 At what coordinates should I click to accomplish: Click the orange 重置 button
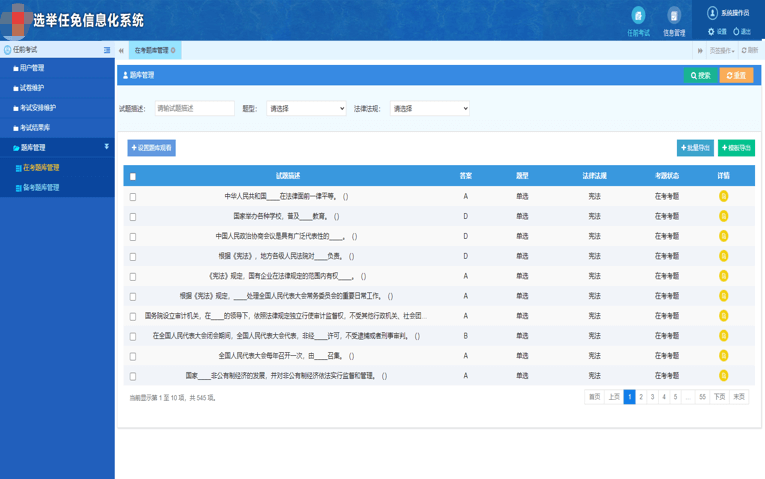click(736, 76)
